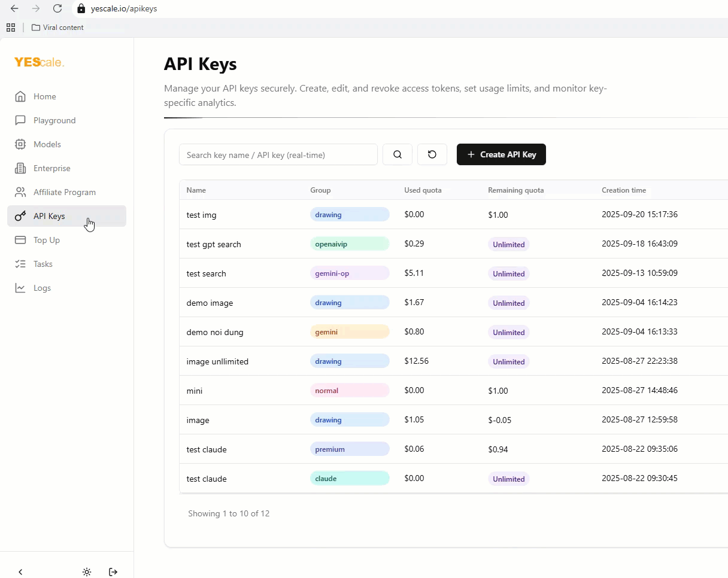Toggle the light/dark theme sun icon
Screen dimensions: 728x578
coord(87,572)
